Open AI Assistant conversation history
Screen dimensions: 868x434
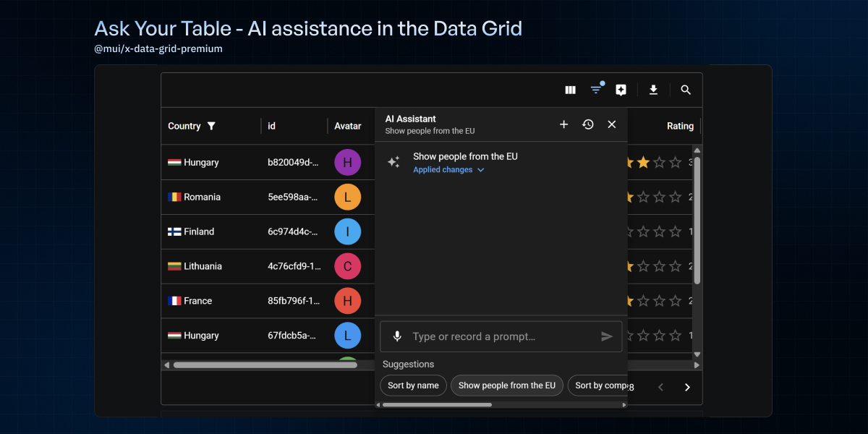pos(588,124)
